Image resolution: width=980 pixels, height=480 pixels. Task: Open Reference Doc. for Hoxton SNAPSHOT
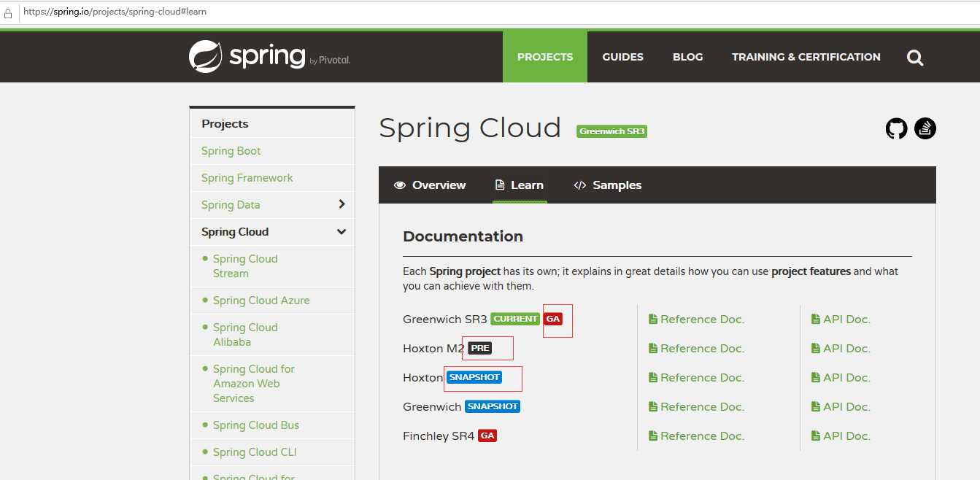(697, 377)
